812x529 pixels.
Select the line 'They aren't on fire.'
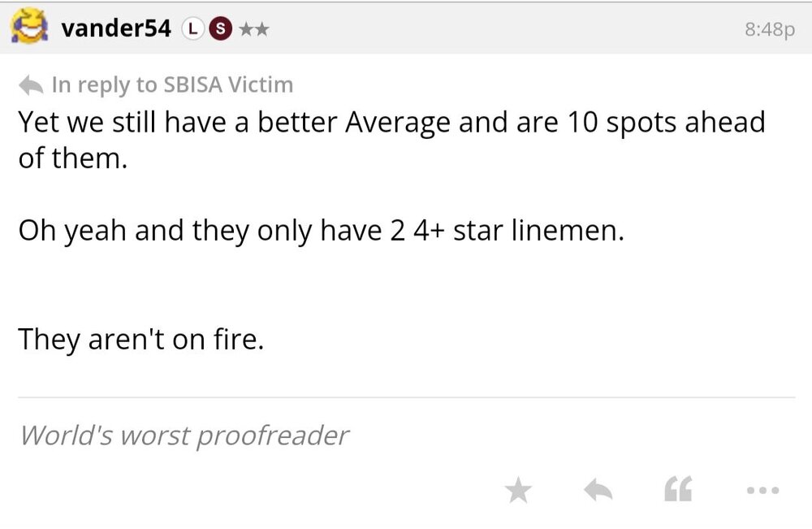(141, 339)
